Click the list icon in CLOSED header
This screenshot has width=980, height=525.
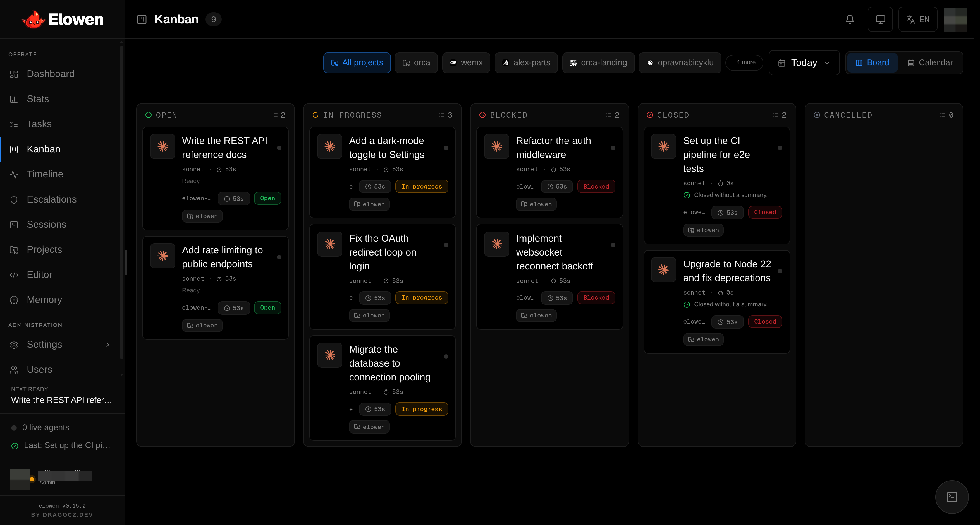point(776,115)
